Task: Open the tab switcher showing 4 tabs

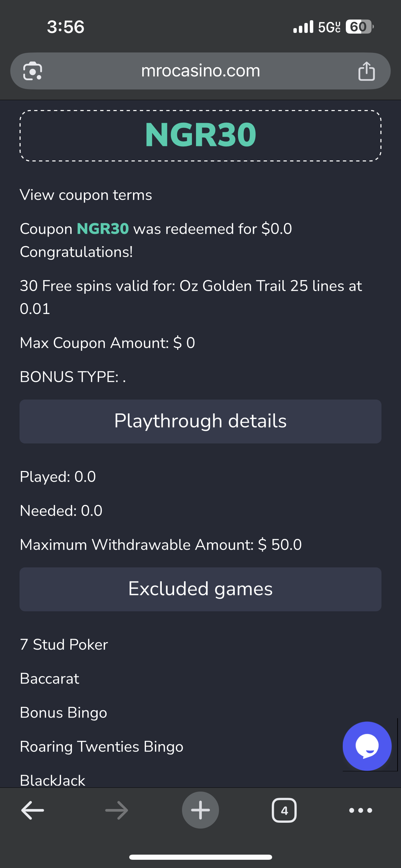Action: [x=284, y=810]
